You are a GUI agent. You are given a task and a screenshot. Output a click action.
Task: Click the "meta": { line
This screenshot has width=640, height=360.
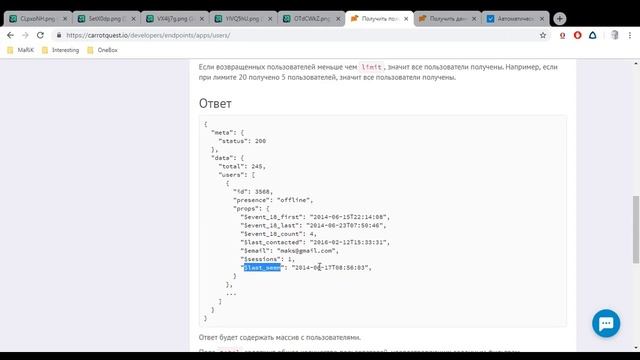point(227,133)
